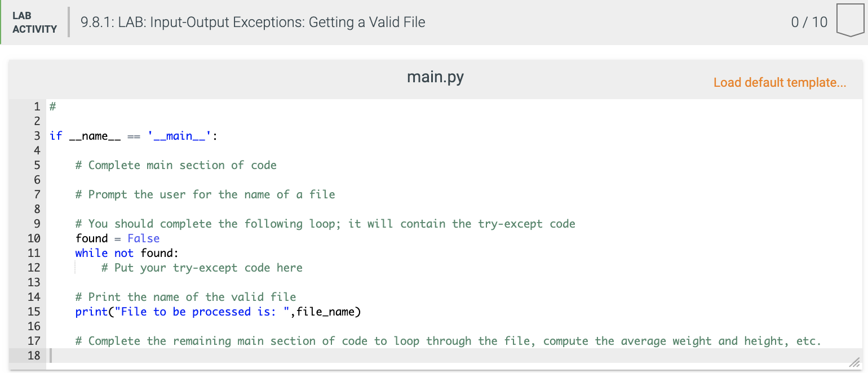Load the default template
Image resolution: width=868 pixels, height=373 pixels.
click(x=780, y=82)
